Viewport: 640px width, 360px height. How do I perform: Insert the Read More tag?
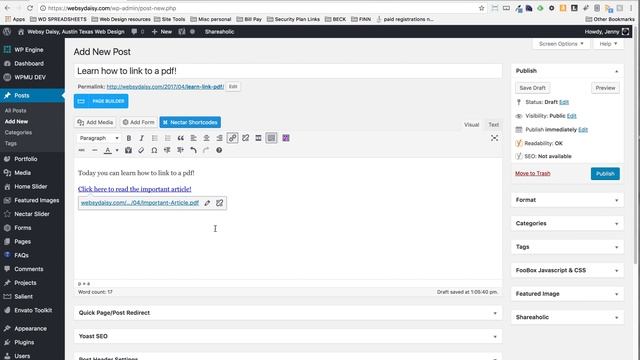[258, 138]
